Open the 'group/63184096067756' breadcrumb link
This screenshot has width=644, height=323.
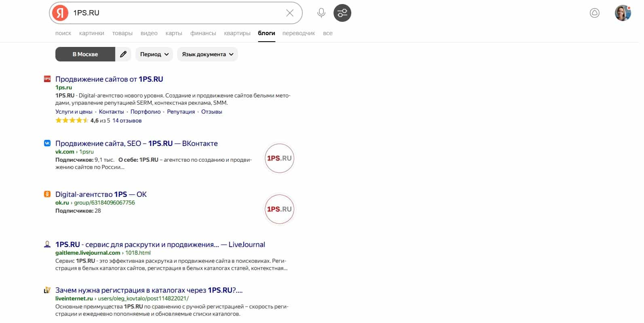pos(104,203)
